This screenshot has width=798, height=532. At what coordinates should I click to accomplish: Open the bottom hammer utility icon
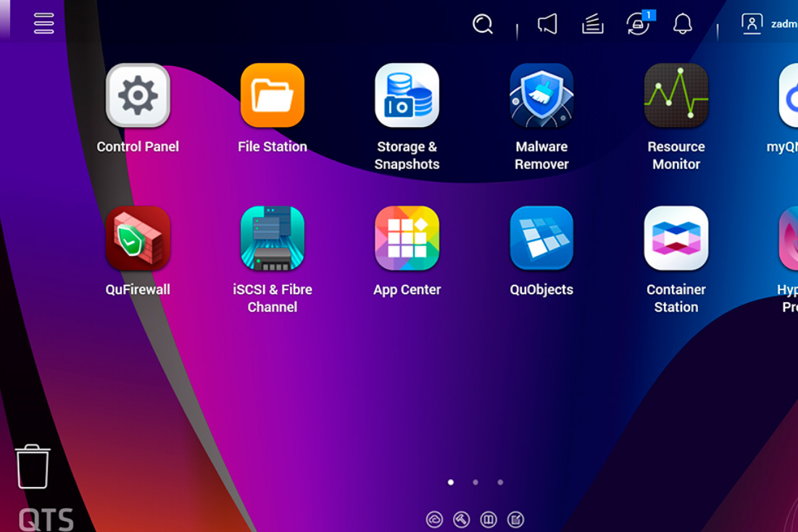point(462,520)
